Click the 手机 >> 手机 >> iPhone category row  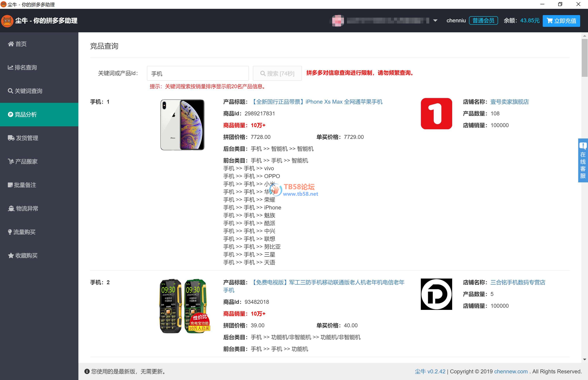click(252, 207)
